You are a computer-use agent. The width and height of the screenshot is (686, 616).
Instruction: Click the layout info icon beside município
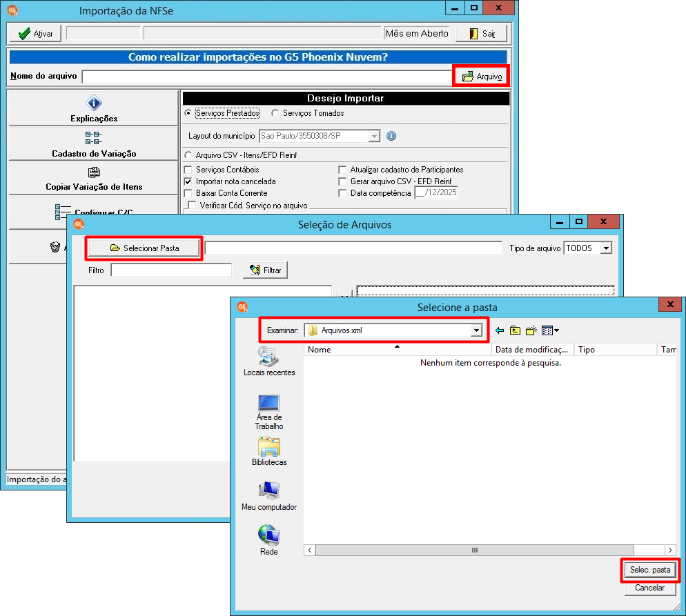point(391,136)
